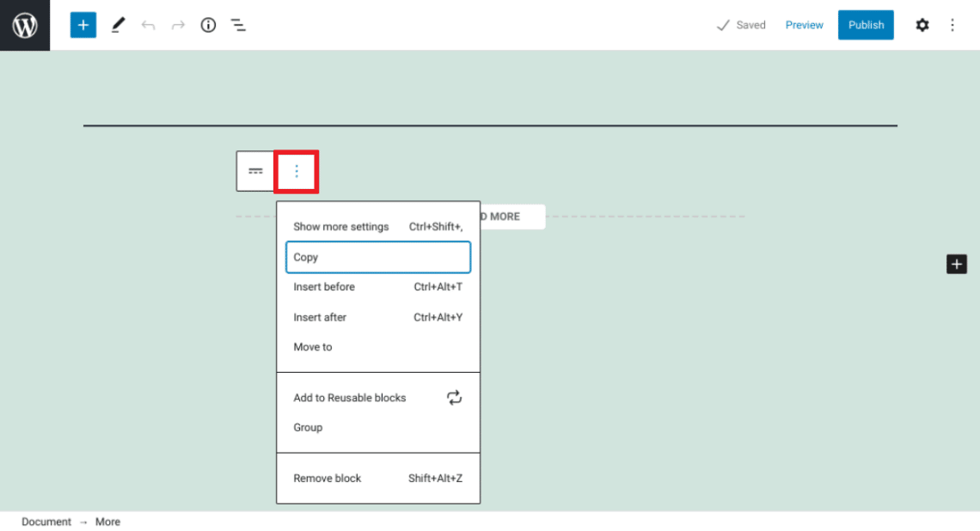This screenshot has width=980, height=531.
Task: Publish the post
Action: pos(866,25)
